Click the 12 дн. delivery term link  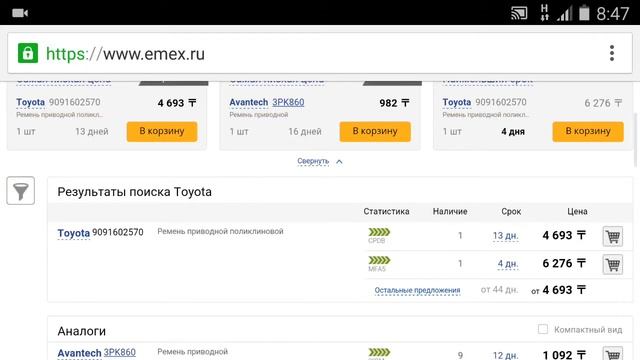pos(505,355)
